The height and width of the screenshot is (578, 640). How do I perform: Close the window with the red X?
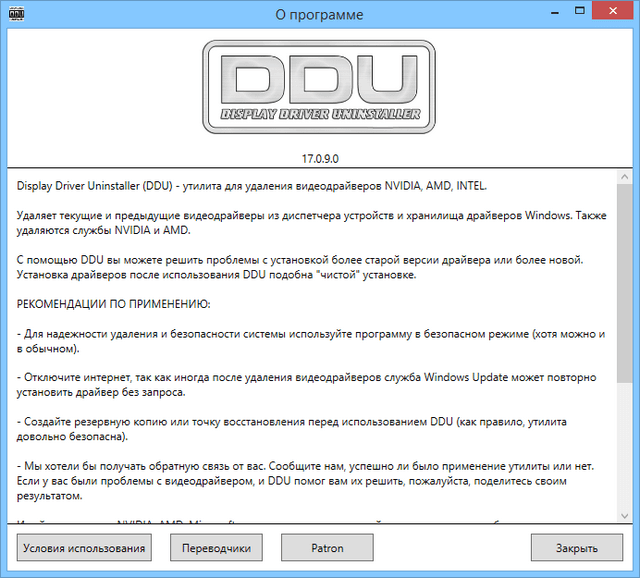click(x=613, y=11)
